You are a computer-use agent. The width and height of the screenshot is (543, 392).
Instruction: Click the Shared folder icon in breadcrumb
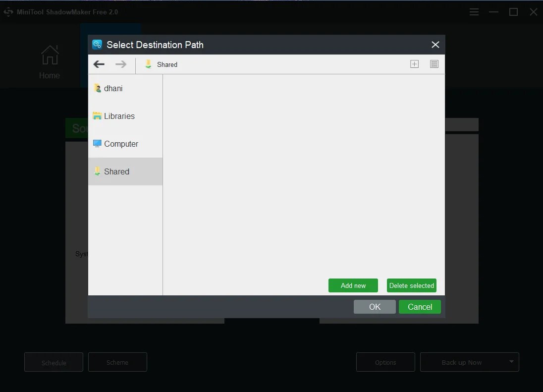pos(147,64)
